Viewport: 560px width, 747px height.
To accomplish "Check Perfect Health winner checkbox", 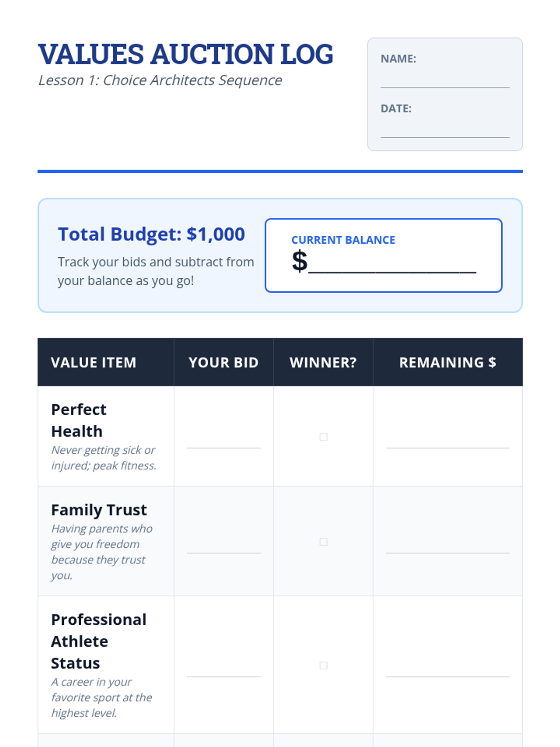I will coord(323,437).
